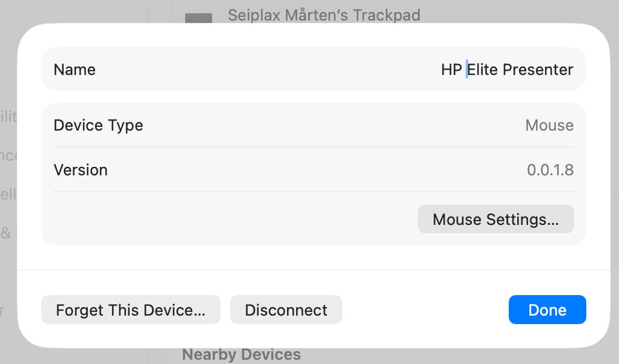Click the Version label

point(81,170)
